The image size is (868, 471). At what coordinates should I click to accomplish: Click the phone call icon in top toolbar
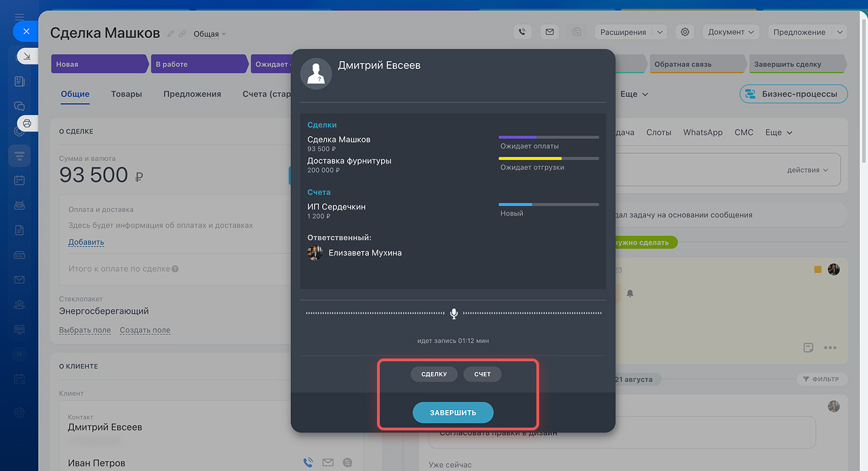coord(521,32)
